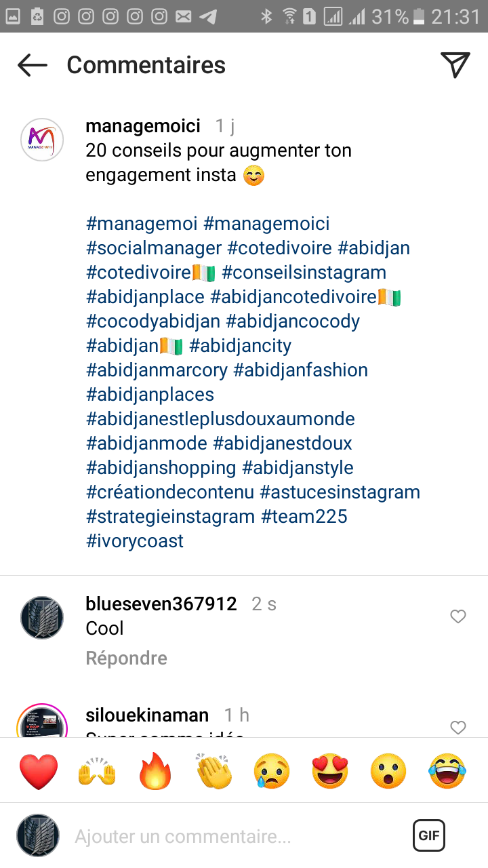Open managemoici profile picture
Image resolution: width=488 pixels, height=868 pixels.
[42, 140]
